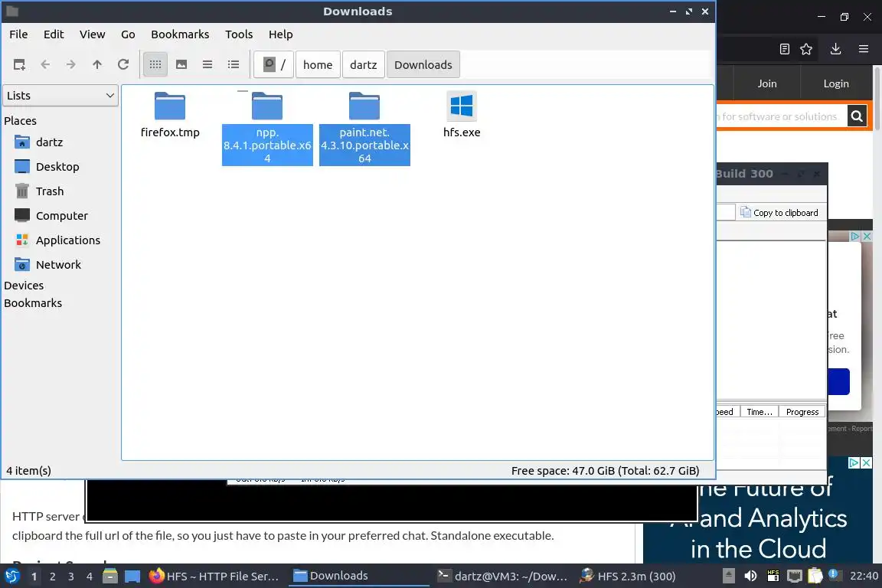The height and width of the screenshot is (588, 882).
Task: Click the 4 item(s) status text
Action: coord(28,471)
